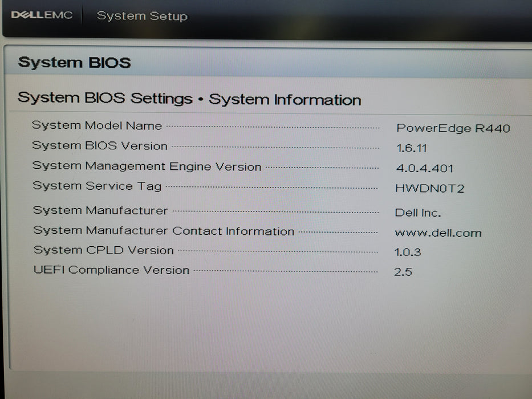Click the DELL EMC logo
Screen dimensions: 532x399
click(42, 15)
